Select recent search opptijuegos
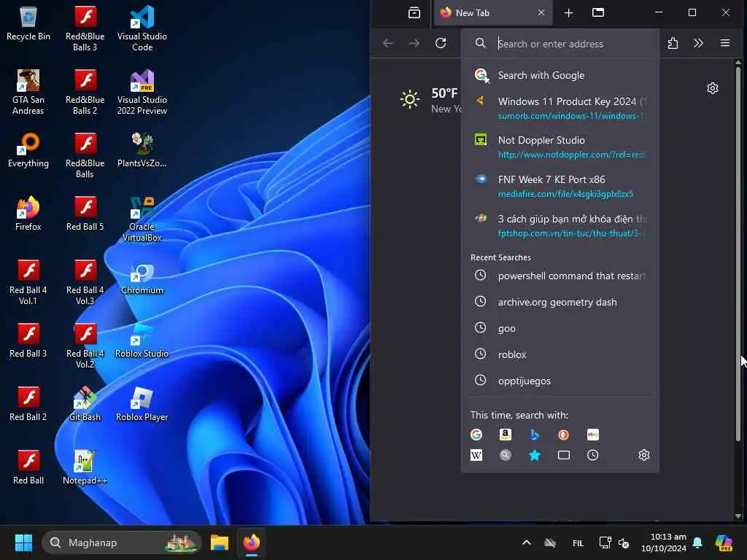747x560 pixels. pyautogui.click(x=560, y=381)
